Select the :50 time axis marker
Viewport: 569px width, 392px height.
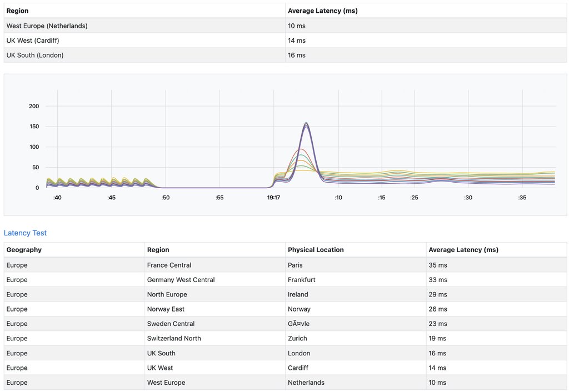(x=166, y=198)
